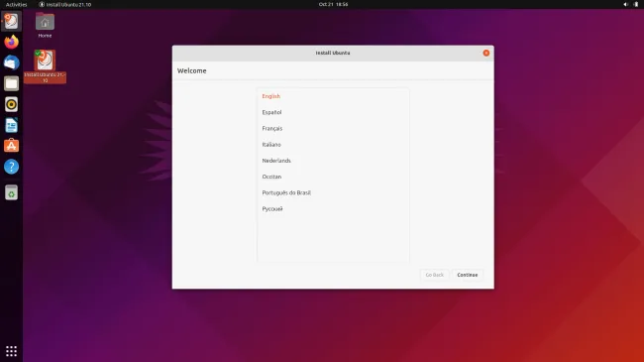Select Français language
Screen dimensions: 644x362
click(333, 128)
